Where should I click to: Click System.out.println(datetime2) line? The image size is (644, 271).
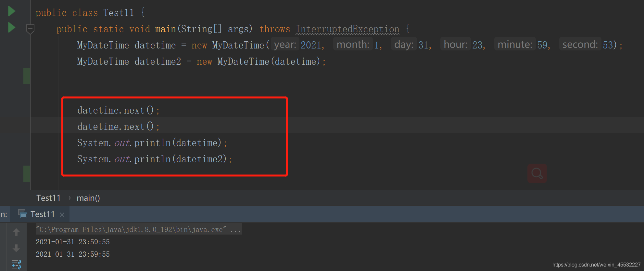click(155, 159)
